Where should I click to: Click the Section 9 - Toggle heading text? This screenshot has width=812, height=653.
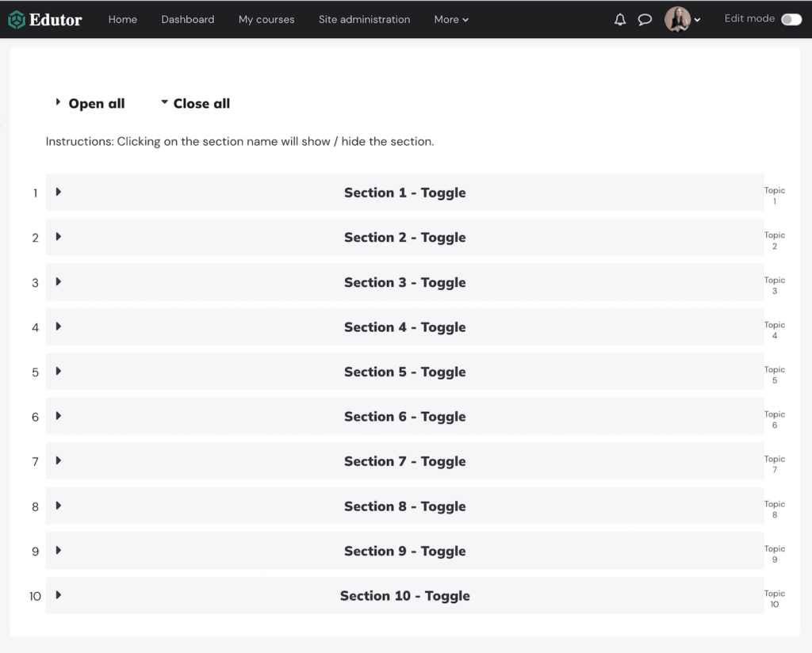tap(404, 551)
